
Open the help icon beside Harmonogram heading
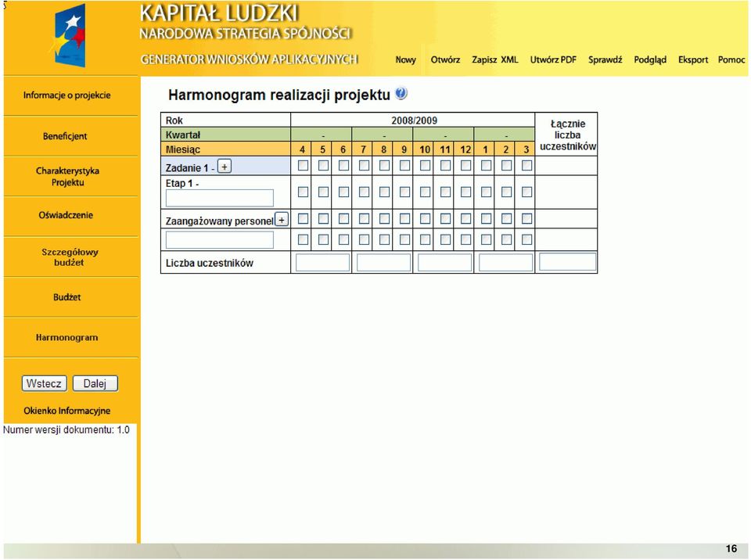click(x=401, y=93)
